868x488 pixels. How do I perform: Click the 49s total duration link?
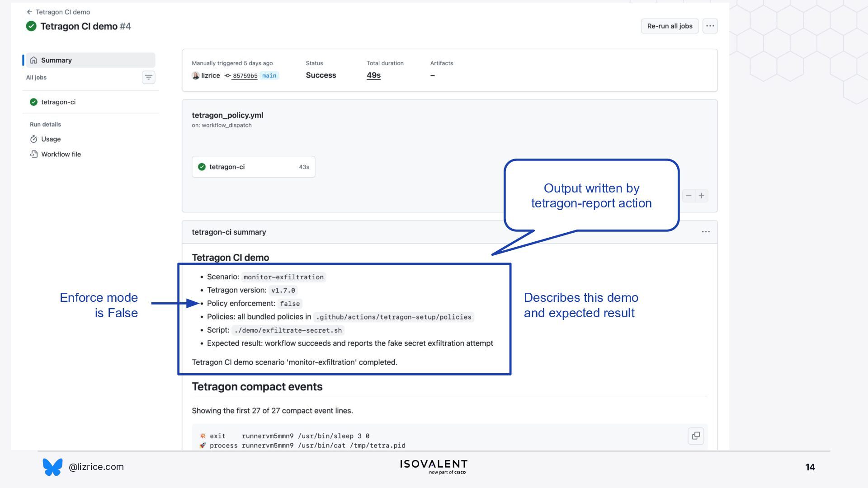(x=373, y=75)
